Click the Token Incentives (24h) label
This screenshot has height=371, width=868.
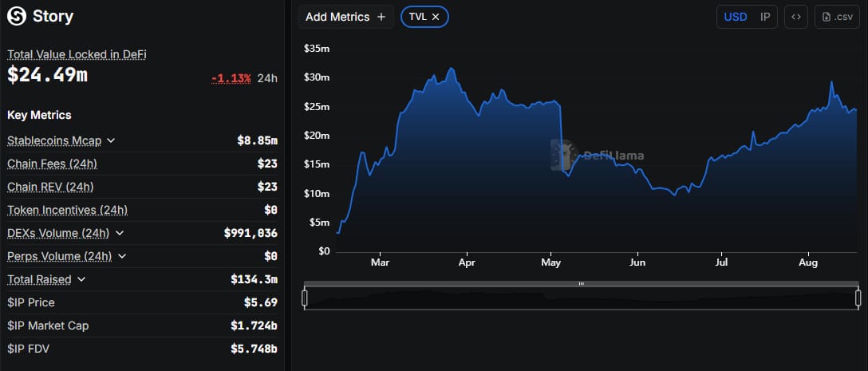(x=67, y=210)
